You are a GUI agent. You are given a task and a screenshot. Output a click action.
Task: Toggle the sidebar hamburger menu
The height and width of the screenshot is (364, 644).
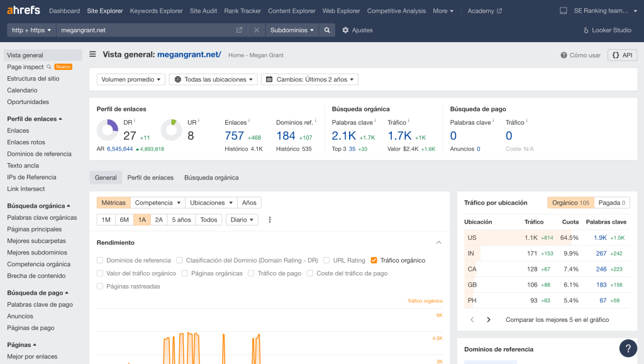pyautogui.click(x=93, y=54)
